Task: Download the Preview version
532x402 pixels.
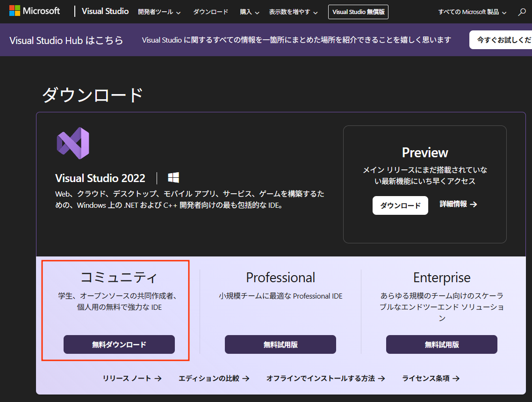Action: (x=400, y=205)
